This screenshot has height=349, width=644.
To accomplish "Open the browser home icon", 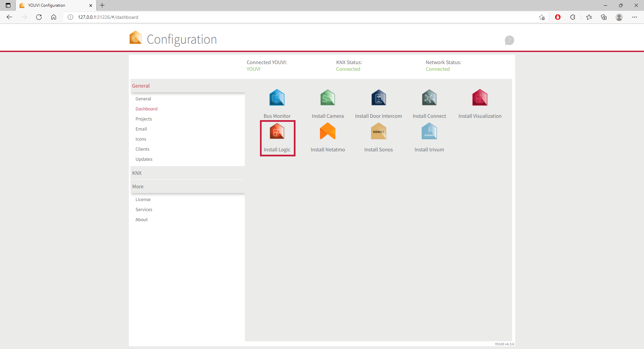I will [x=54, y=17].
